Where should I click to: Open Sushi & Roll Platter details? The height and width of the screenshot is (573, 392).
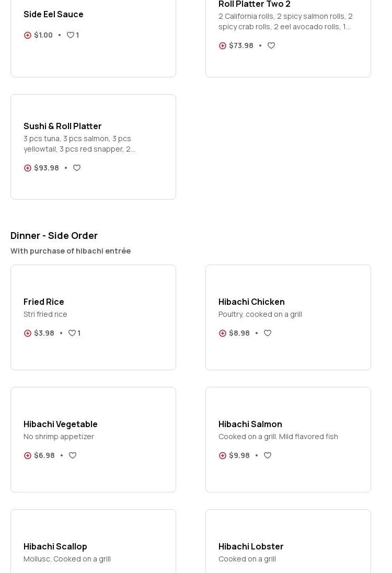[63, 126]
